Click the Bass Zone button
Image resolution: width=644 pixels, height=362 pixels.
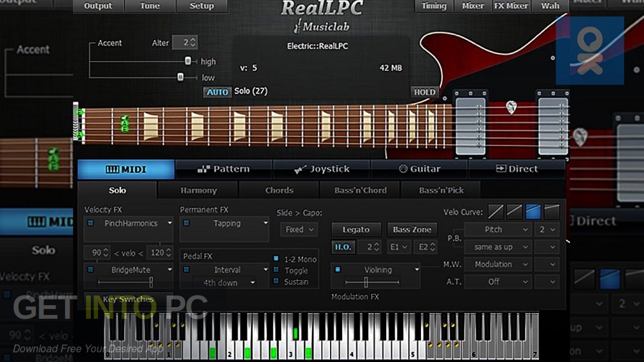pyautogui.click(x=412, y=230)
